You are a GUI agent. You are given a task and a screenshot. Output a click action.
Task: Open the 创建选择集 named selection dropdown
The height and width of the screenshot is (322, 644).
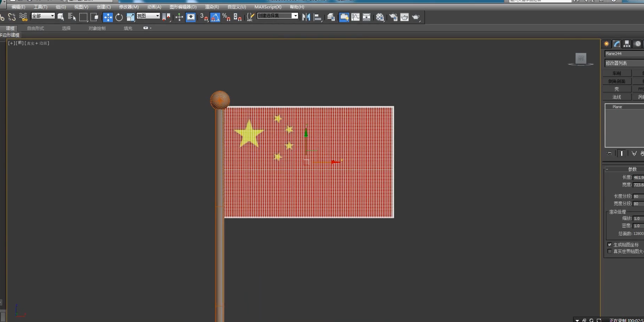coord(278,16)
